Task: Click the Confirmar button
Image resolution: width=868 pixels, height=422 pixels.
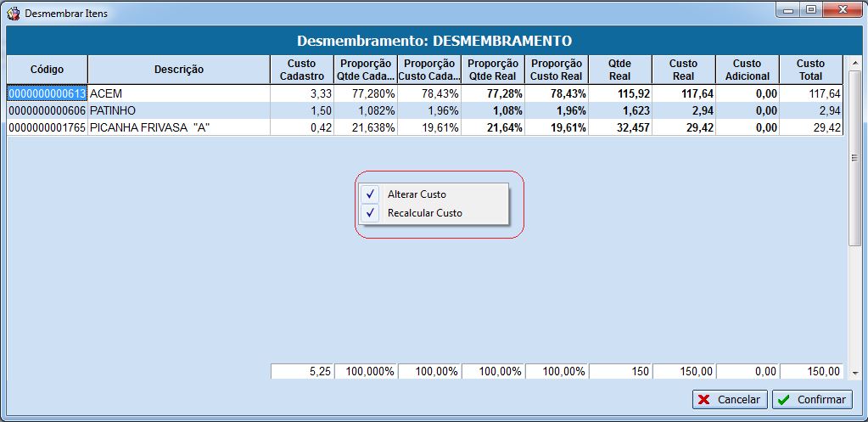Action: coord(812,399)
